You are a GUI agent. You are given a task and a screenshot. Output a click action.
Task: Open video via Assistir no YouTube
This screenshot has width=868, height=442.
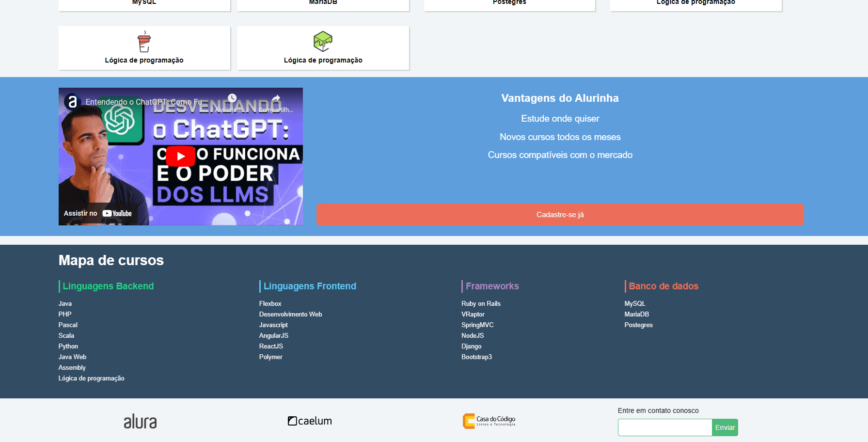click(98, 213)
